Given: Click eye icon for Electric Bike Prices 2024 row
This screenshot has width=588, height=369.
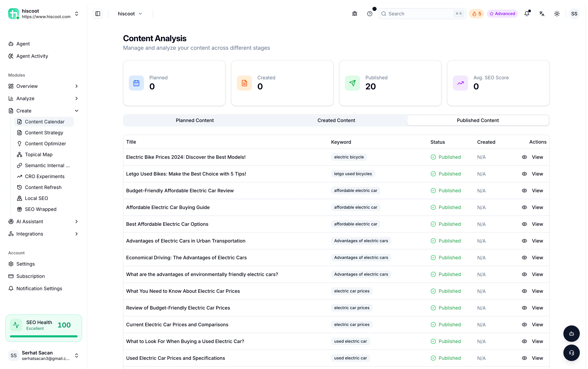Looking at the screenshot, I should pyautogui.click(x=524, y=157).
